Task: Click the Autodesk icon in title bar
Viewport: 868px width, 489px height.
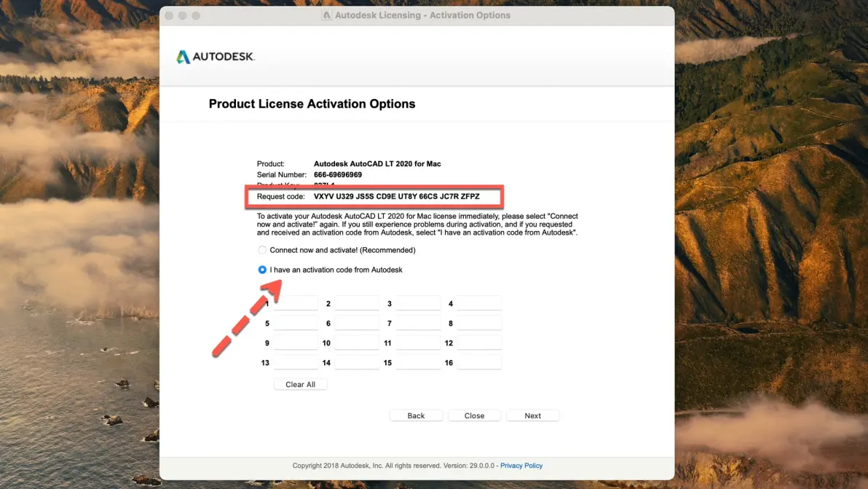Action: click(327, 15)
